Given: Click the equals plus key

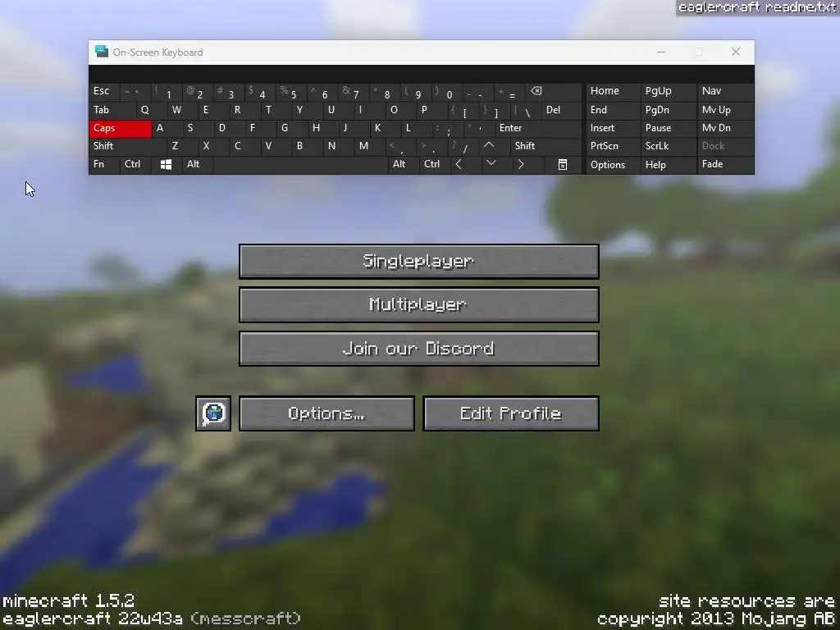Looking at the screenshot, I should click(510, 92).
